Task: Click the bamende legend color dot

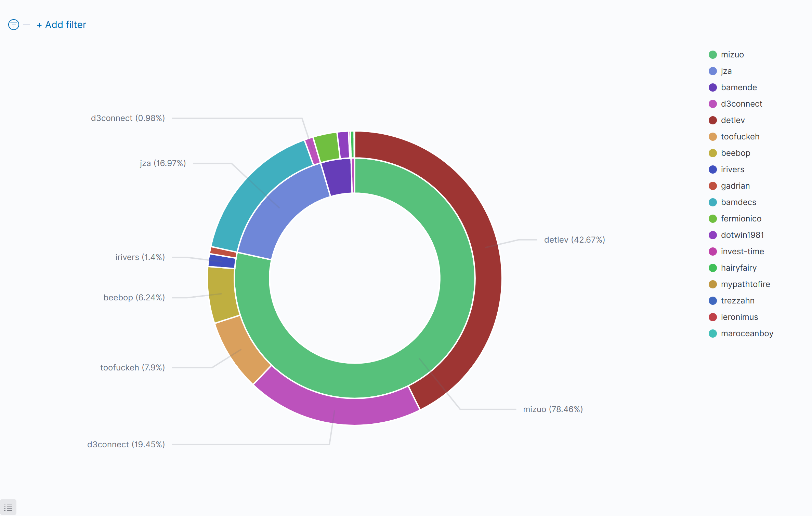Action: tap(713, 87)
